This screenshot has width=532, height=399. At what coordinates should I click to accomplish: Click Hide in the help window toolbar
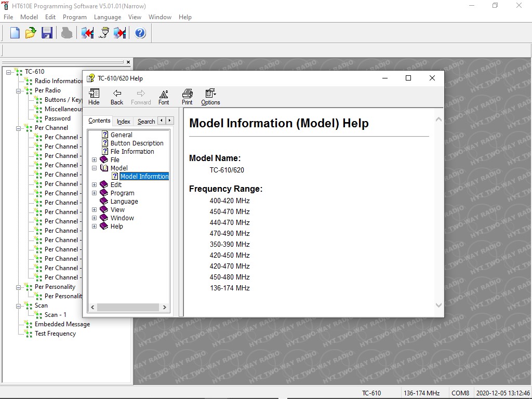click(x=94, y=97)
